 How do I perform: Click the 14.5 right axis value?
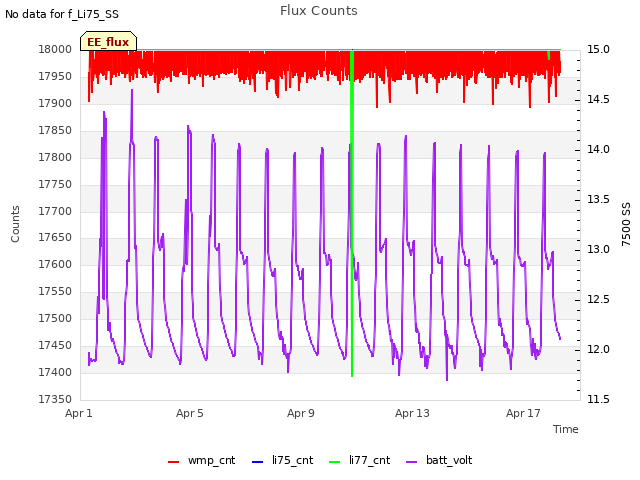598,100
